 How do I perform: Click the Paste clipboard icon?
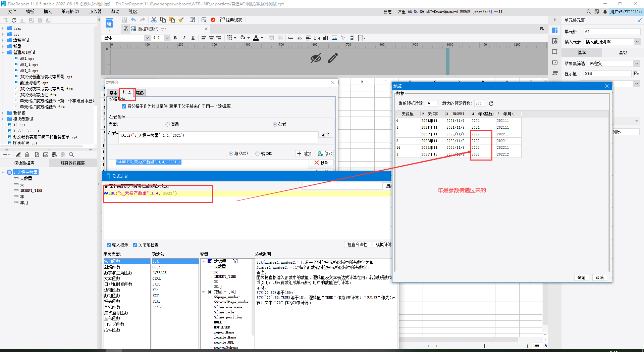point(172,20)
